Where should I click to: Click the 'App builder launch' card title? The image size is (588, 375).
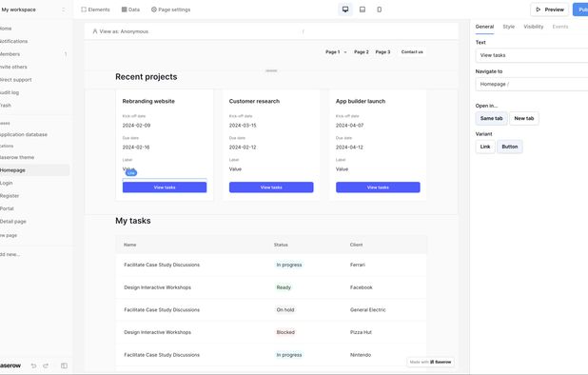coord(361,101)
